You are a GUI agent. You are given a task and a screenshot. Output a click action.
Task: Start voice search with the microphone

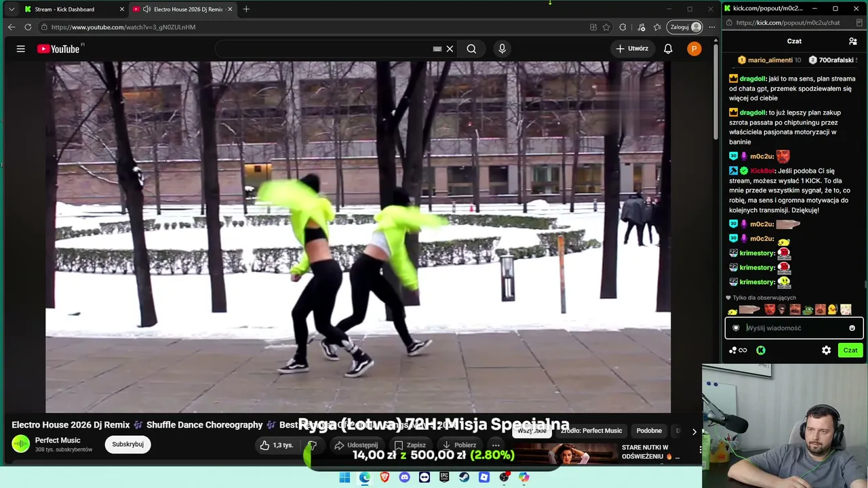(502, 49)
